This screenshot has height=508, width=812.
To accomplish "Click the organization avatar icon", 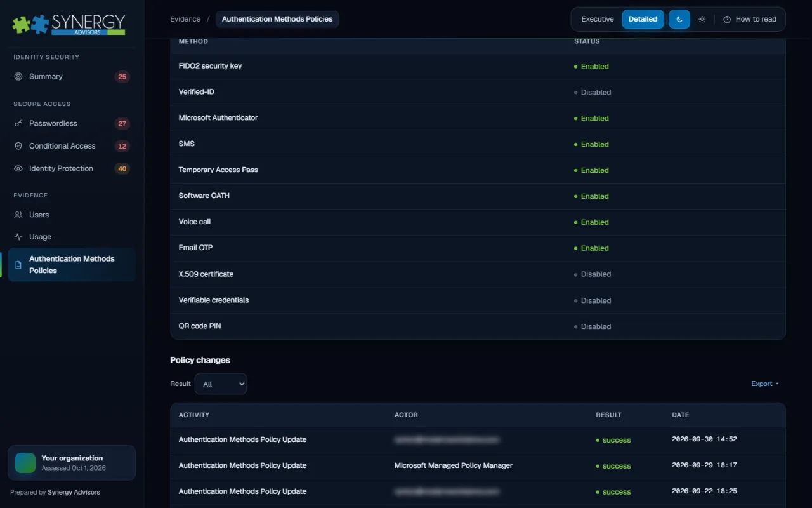I will coord(26,463).
